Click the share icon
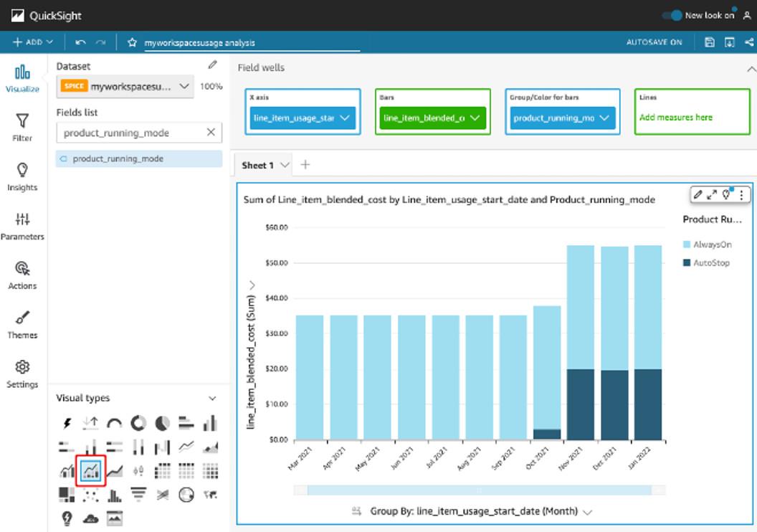Screen dimensions: 757x532 coord(749,42)
